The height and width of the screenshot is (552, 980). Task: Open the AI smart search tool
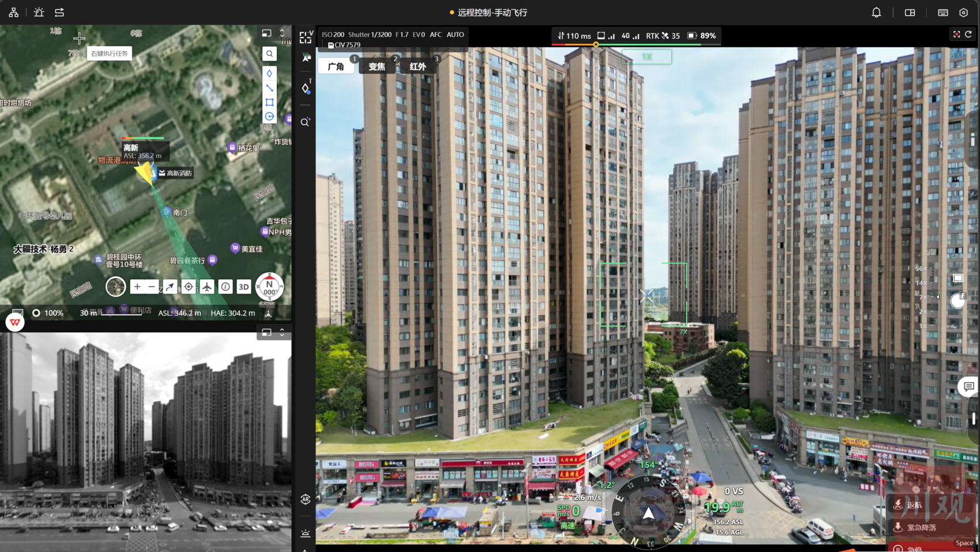[x=305, y=122]
